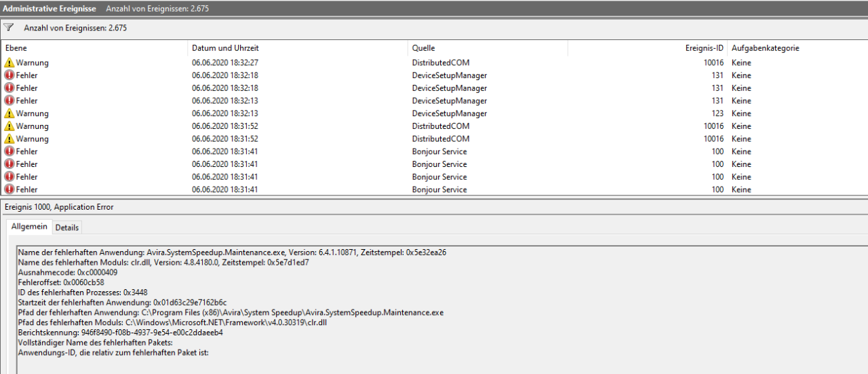Select Warnung label in the 18:32:27 row

pyautogui.click(x=33, y=62)
